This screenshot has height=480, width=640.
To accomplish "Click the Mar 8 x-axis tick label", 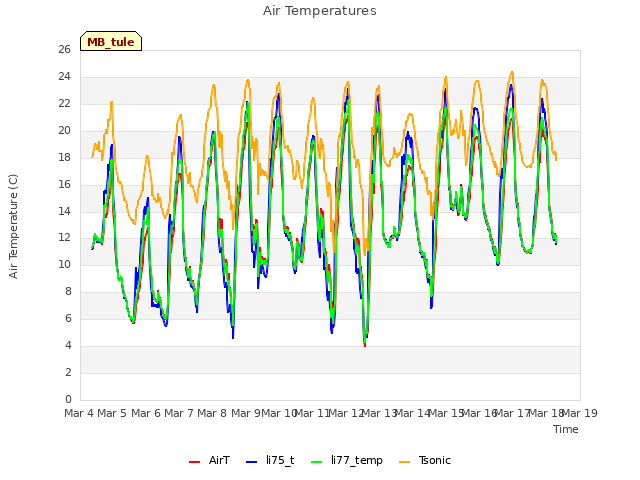I will click(212, 413).
